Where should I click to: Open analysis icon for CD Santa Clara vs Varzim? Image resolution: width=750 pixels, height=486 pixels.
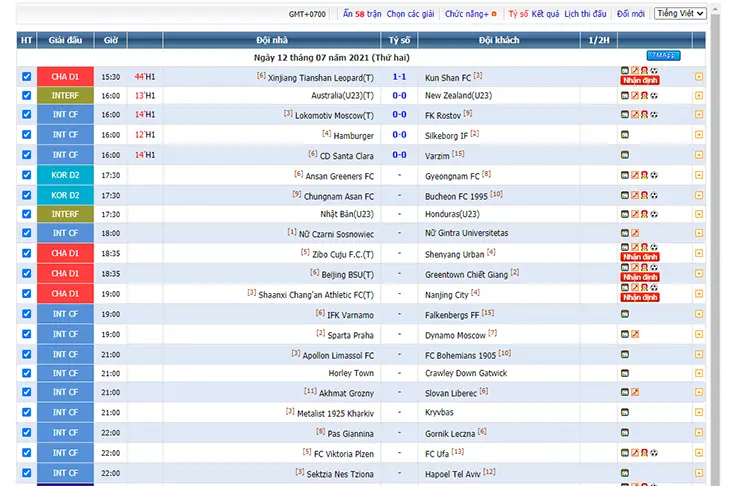click(625, 155)
